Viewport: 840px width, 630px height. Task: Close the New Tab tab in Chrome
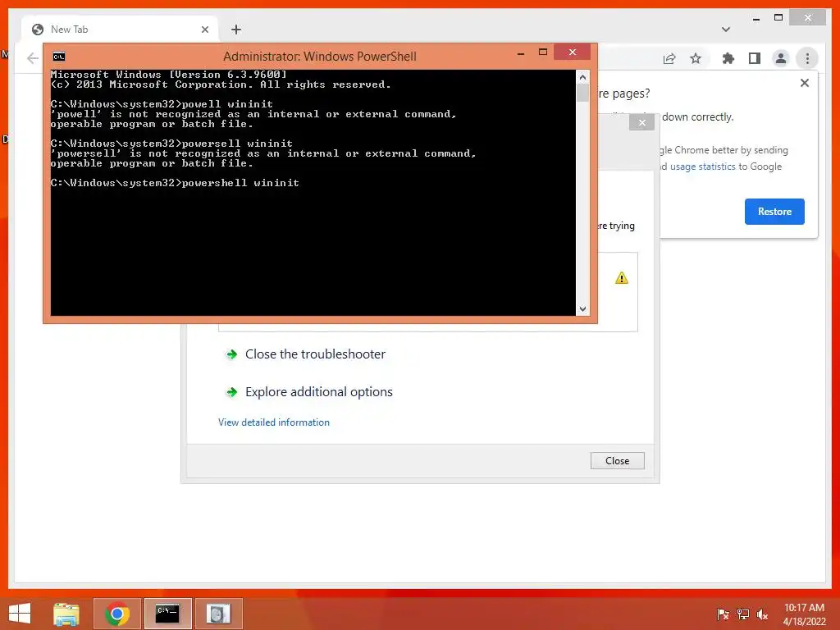click(204, 30)
